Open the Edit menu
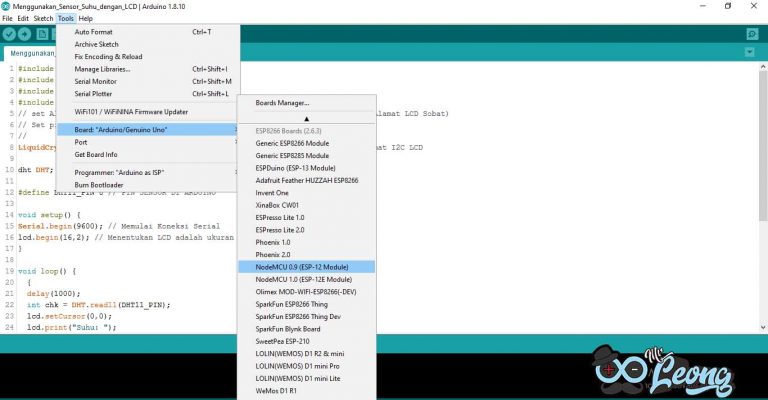Viewport: 768px width, 400px height. (23, 19)
